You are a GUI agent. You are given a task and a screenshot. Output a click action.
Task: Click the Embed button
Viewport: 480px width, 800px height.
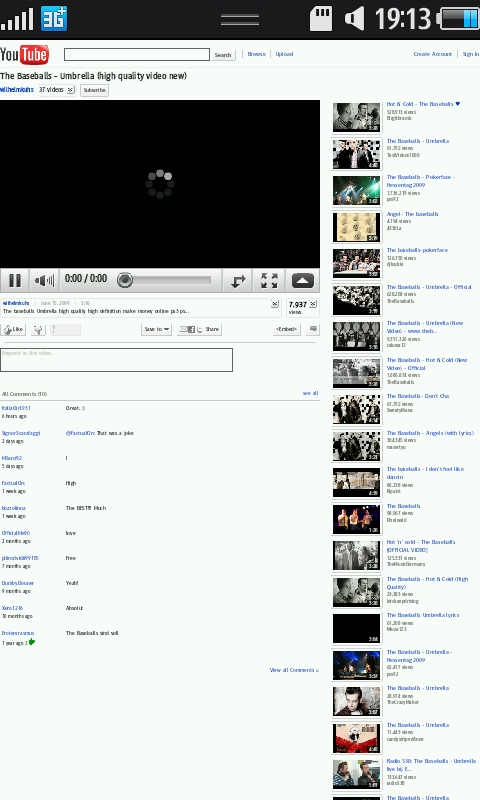pos(287,330)
